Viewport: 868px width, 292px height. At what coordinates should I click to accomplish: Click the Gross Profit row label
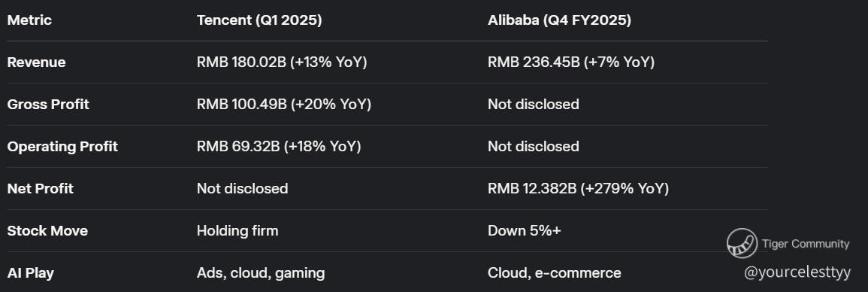click(x=48, y=104)
